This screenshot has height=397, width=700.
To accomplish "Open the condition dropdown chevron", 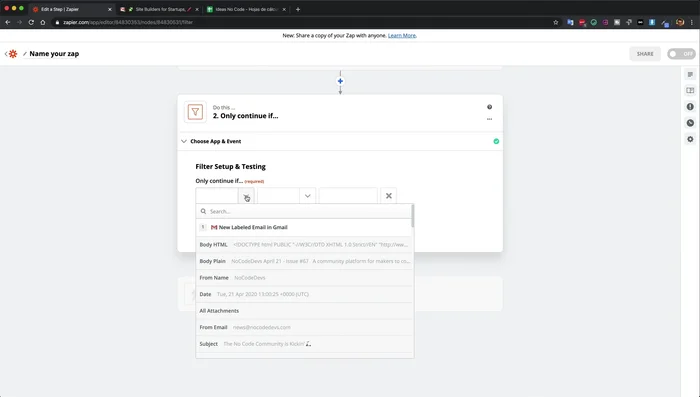I will [x=308, y=196].
